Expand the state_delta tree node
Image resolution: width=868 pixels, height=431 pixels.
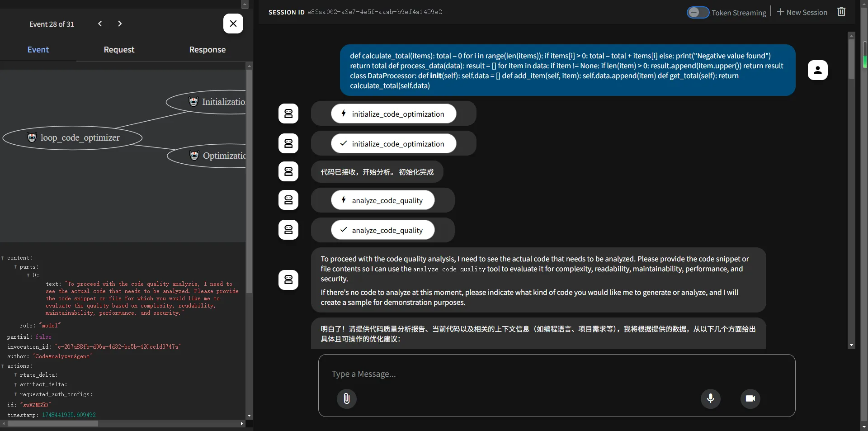[x=15, y=375]
